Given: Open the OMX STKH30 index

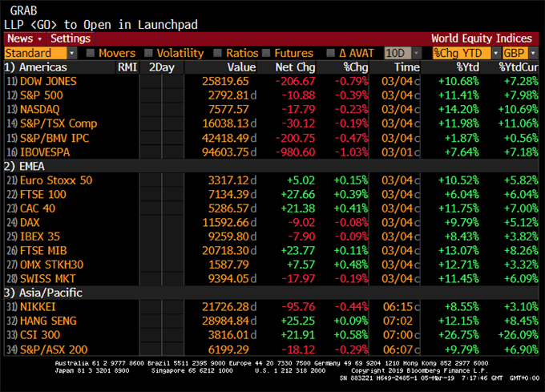Looking at the screenshot, I should coord(52,265).
